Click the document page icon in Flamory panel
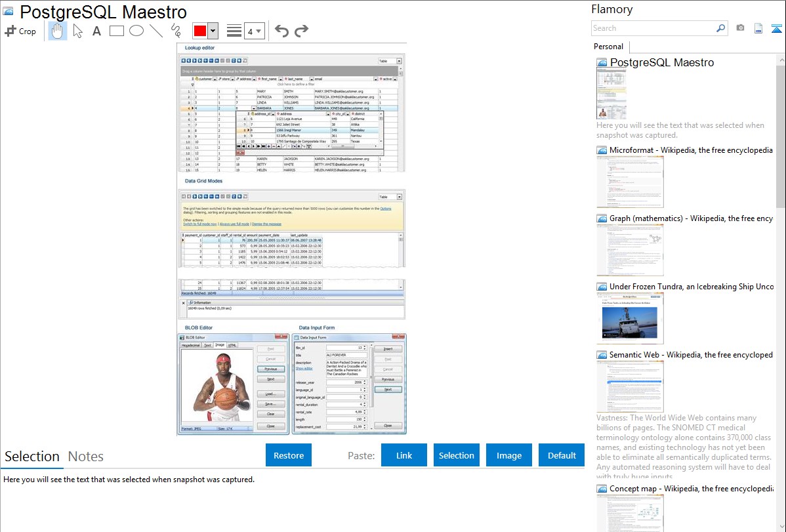786x532 pixels. 758,28
